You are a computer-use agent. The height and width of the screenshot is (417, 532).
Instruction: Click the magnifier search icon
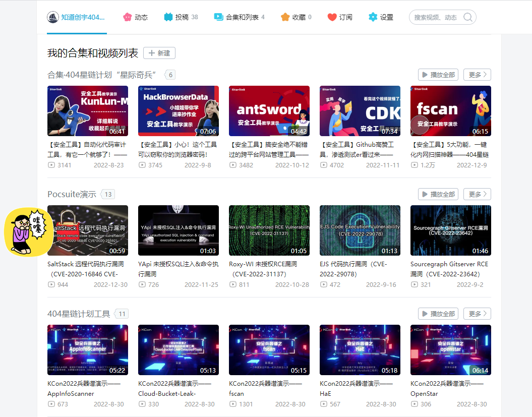467,17
